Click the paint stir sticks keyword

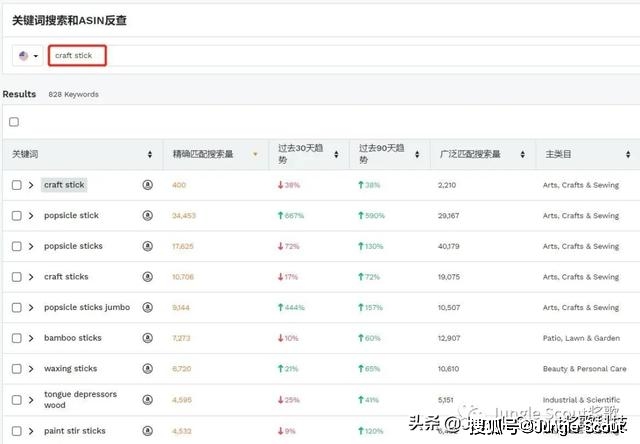(75, 431)
